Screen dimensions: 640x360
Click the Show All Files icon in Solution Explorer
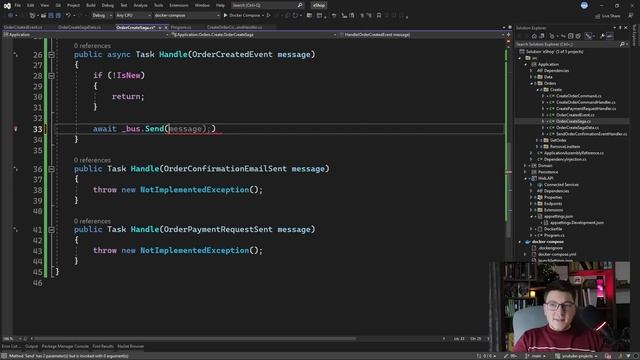point(578,36)
